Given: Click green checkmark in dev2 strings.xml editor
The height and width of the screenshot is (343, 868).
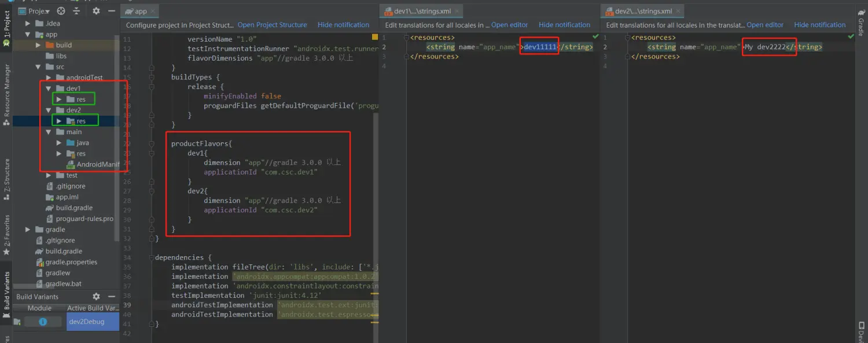Looking at the screenshot, I should (851, 36).
